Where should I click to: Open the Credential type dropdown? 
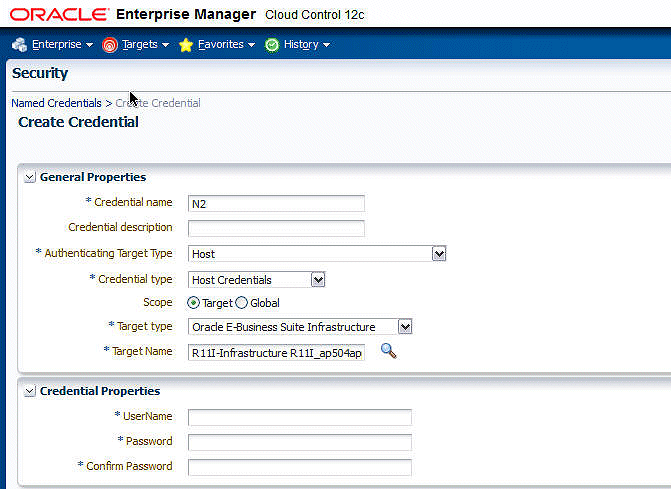point(318,280)
